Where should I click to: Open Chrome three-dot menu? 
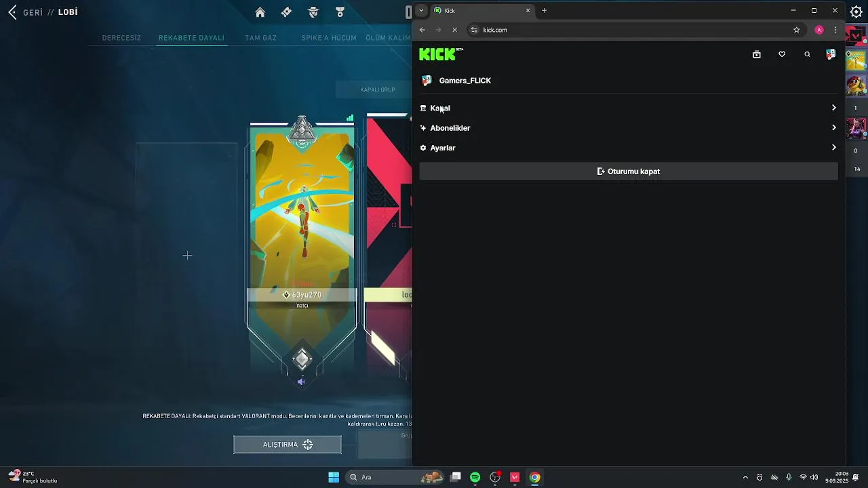(835, 30)
